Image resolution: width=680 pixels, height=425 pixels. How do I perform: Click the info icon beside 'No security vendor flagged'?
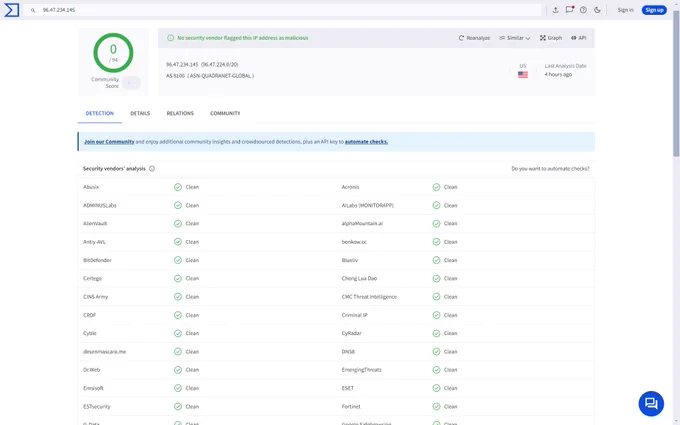[x=170, y=38]
